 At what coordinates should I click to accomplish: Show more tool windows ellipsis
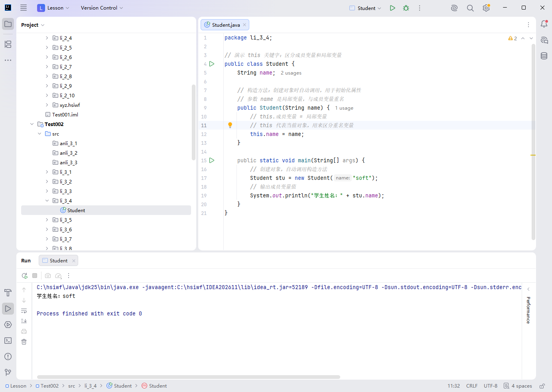pyautogui.click(x=8, y=60)
